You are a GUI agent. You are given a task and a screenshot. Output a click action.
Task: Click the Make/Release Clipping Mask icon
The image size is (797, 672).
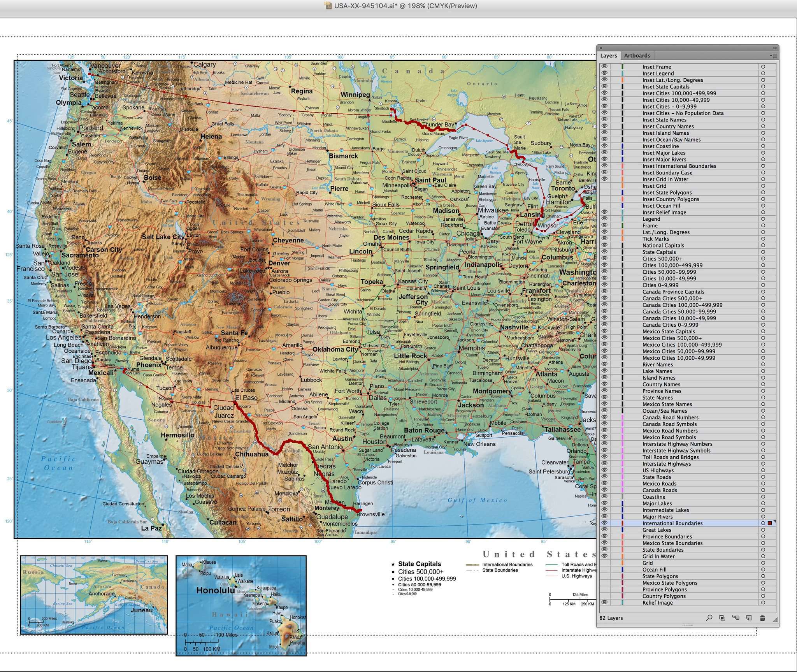pos(722,618)
